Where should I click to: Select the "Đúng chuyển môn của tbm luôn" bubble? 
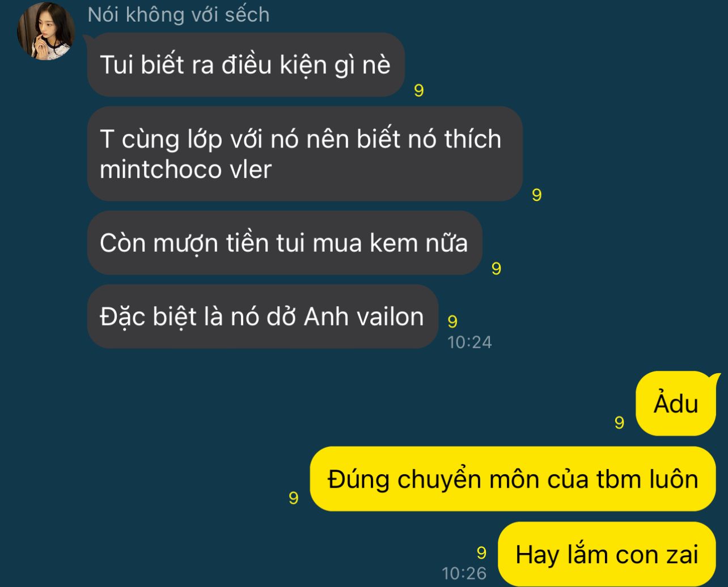[x=513, y=479]
